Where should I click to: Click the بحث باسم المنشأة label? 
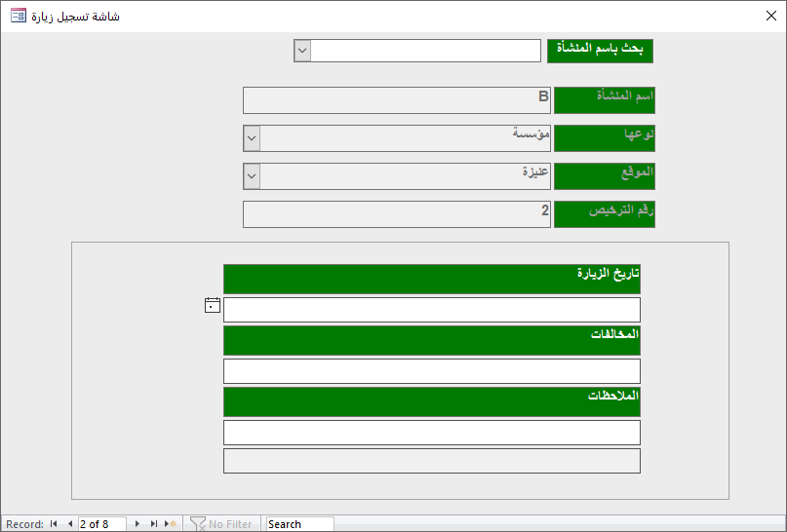pos(601,51)
